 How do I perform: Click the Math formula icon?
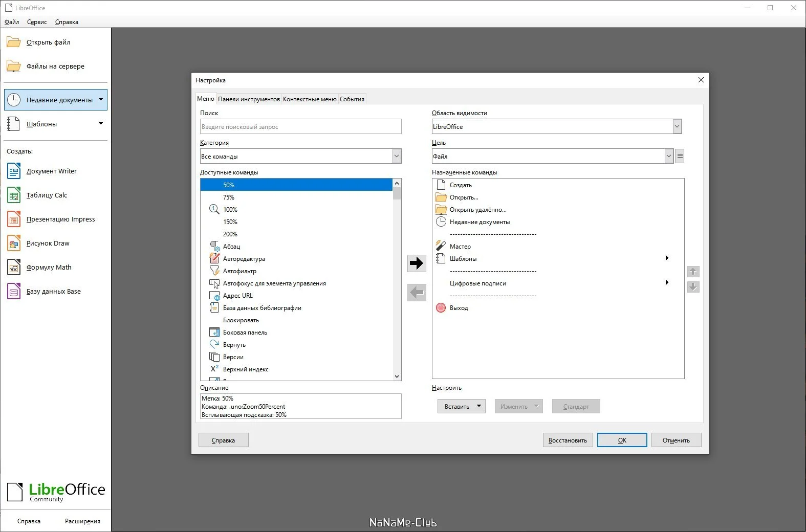[x=14, y=267]
